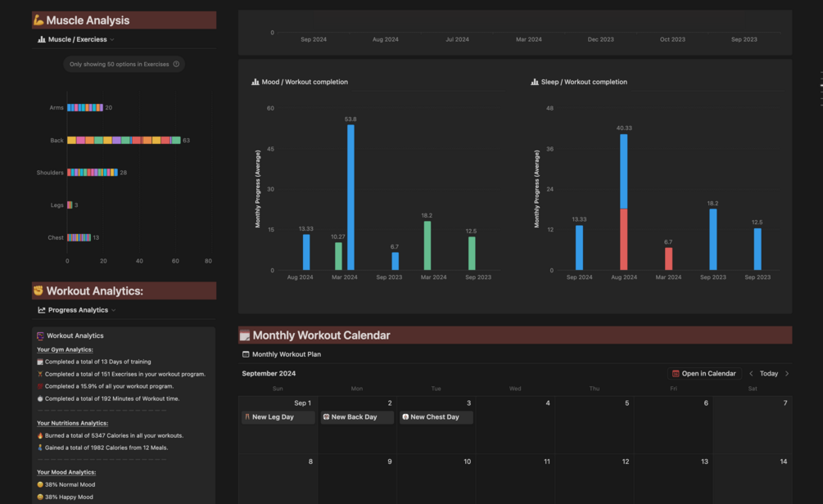Expand the Progress Analytics view dropdown

click(x=113, y=310)
